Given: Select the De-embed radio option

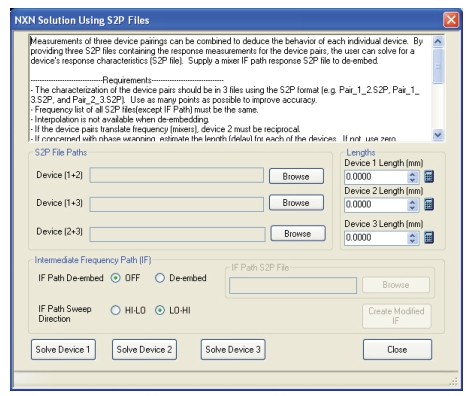Looking at the screenshot, I should pyautogui.click(x=160, y=278).
